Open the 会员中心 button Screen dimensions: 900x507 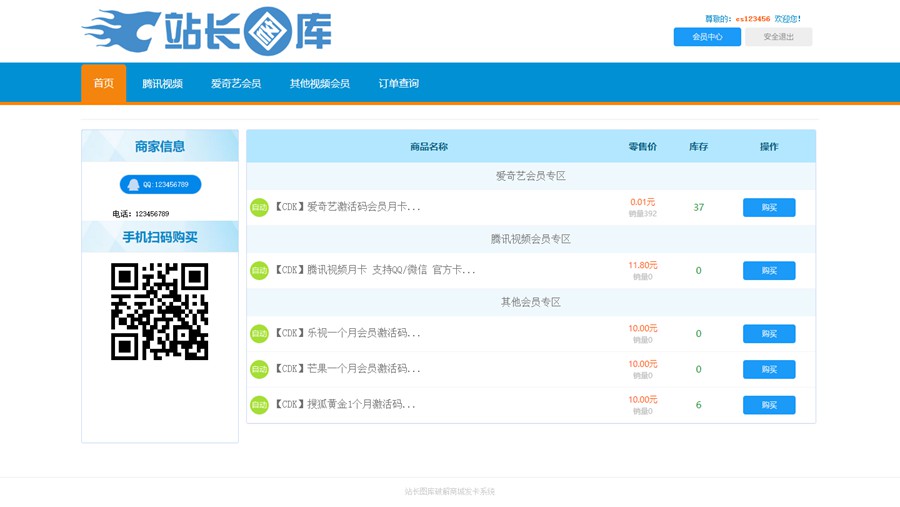[707, 37]
